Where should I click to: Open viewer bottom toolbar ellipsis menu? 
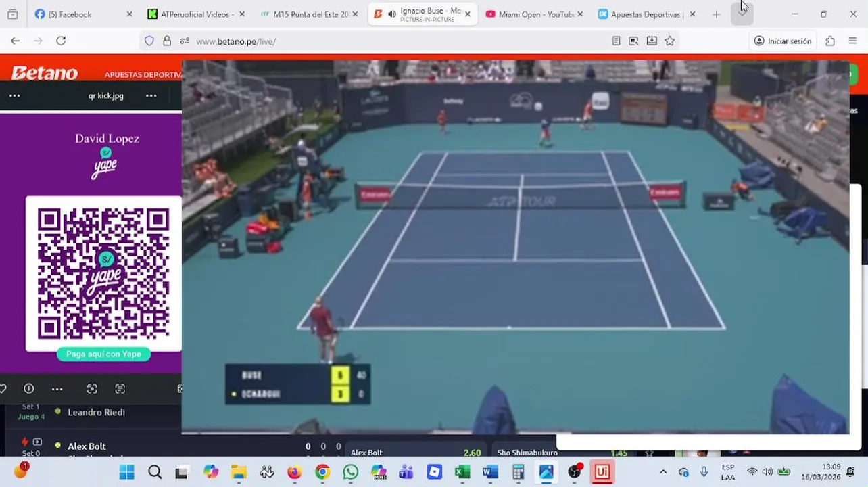tap(57, 388)
